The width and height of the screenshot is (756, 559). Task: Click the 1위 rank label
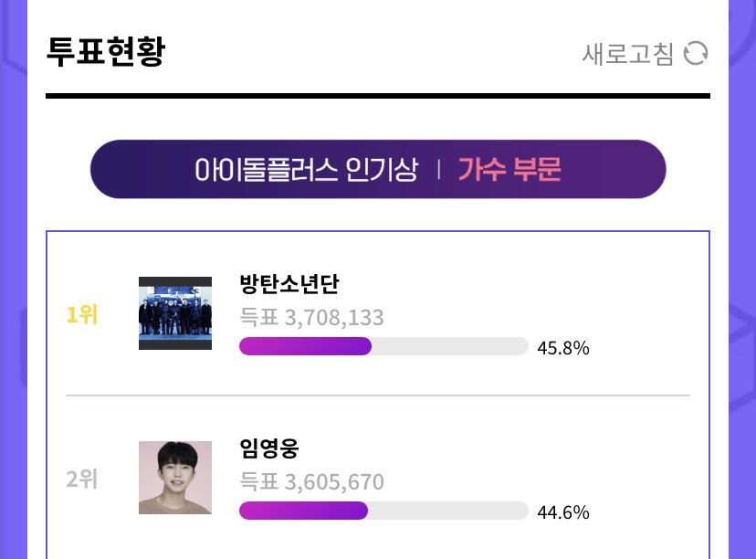click(x=82, y=315)
